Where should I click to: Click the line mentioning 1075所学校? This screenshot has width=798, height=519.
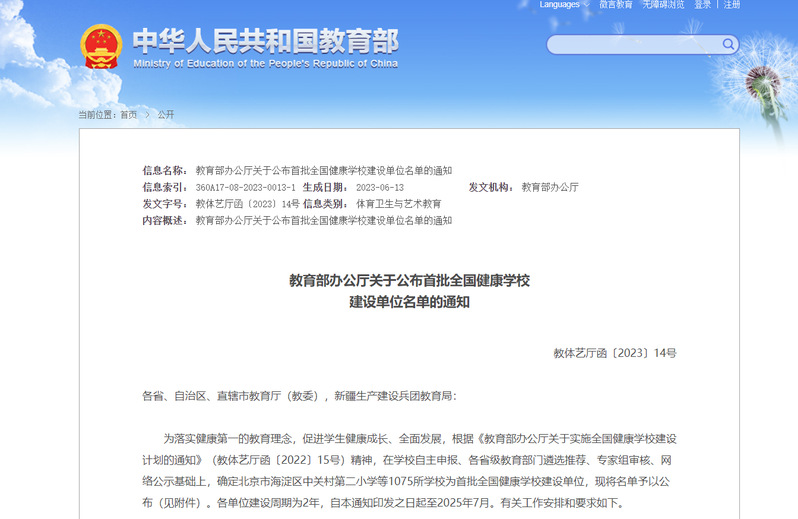pos(406,481)
